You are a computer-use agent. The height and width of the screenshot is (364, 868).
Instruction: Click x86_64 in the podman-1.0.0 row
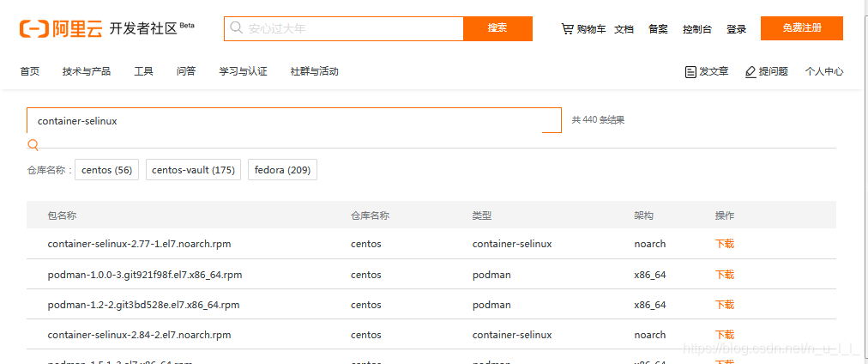[650, 274]
